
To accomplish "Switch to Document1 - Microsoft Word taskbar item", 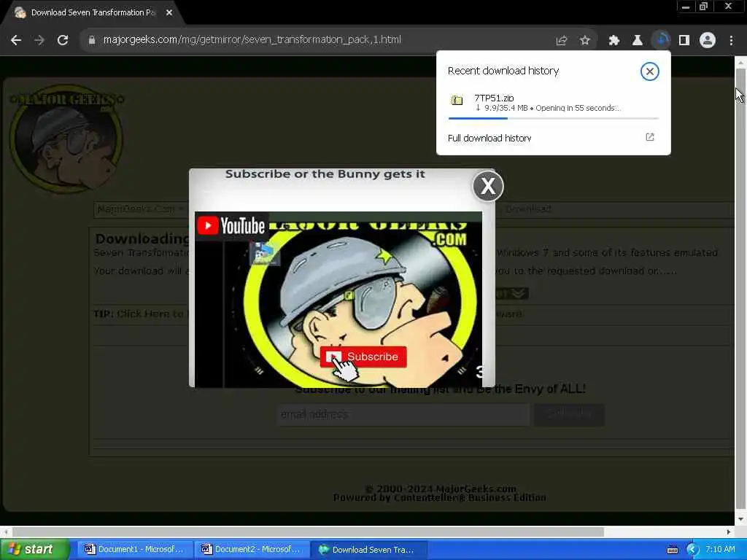I will [134, 550].
